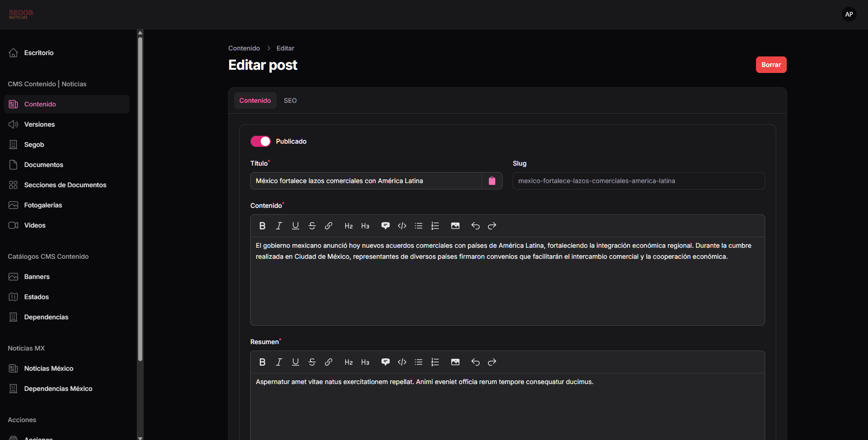Screen dimensions: 868x440
Task: Click the clipboard icon beside Título field
Action: pyautogui.click(x=492, y=181)
